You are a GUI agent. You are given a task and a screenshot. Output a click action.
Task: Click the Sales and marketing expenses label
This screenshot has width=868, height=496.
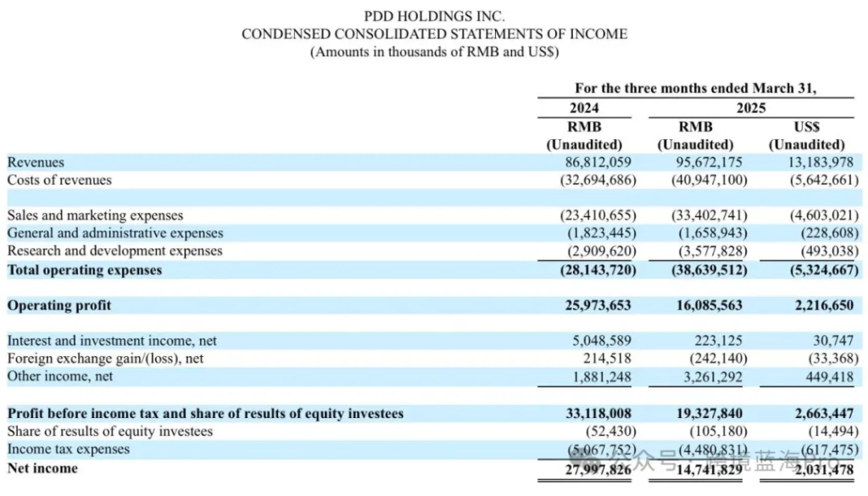point(95,215)
